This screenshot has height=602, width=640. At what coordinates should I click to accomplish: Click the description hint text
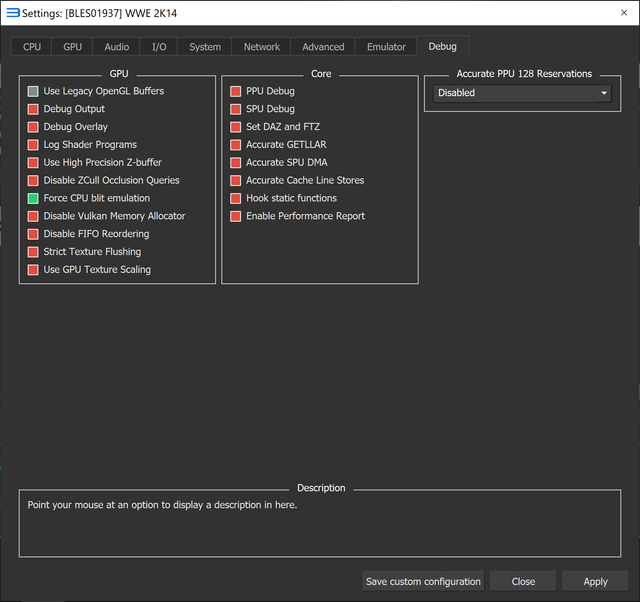tap(162, 505)
